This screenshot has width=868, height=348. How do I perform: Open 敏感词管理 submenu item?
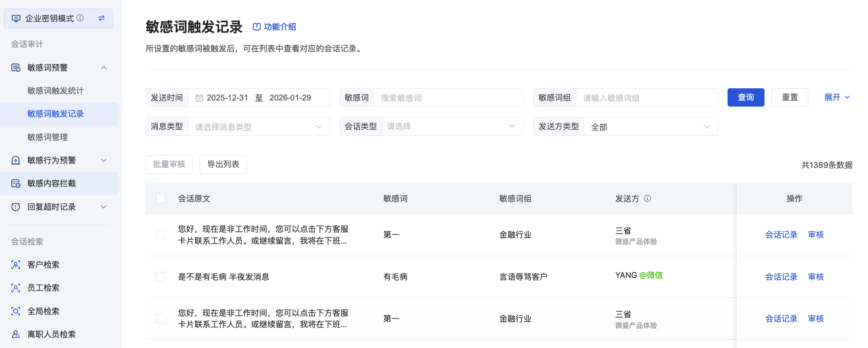point(47,137)
